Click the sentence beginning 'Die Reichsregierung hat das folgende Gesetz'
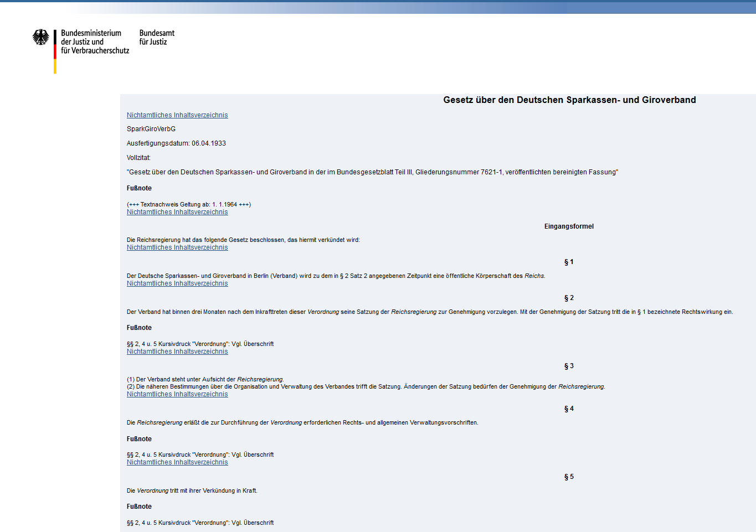Viewport: 756px width, 532px height. tap(243, 240)
